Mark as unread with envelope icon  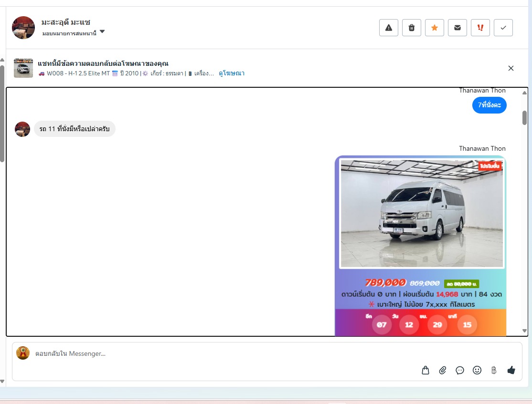click(458, 28)
